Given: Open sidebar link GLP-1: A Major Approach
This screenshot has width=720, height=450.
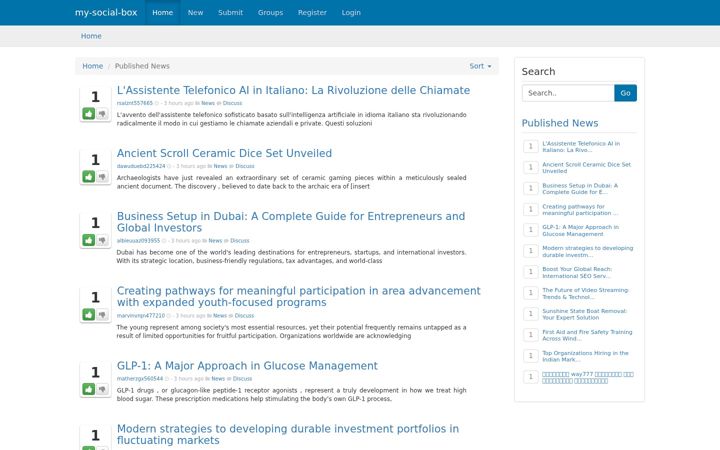Looking at the screenshot, I should click(580, 231).
